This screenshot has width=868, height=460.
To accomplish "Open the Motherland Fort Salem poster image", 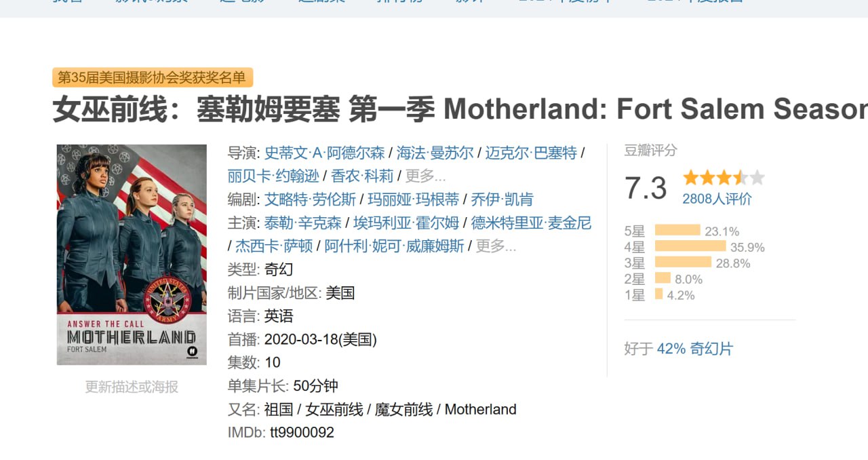I will tap(132, 254).
